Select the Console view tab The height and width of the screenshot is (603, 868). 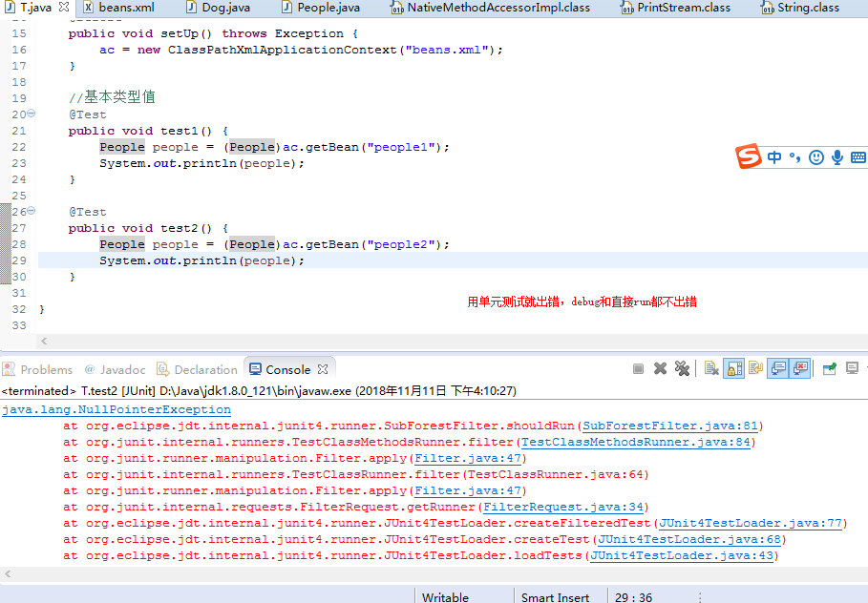coord(287,369)
